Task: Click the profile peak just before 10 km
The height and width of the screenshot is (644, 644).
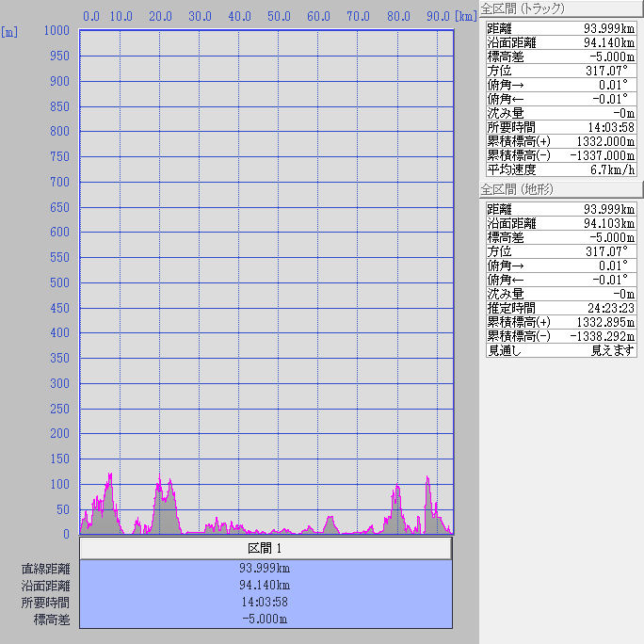Action: coord(109,475)
